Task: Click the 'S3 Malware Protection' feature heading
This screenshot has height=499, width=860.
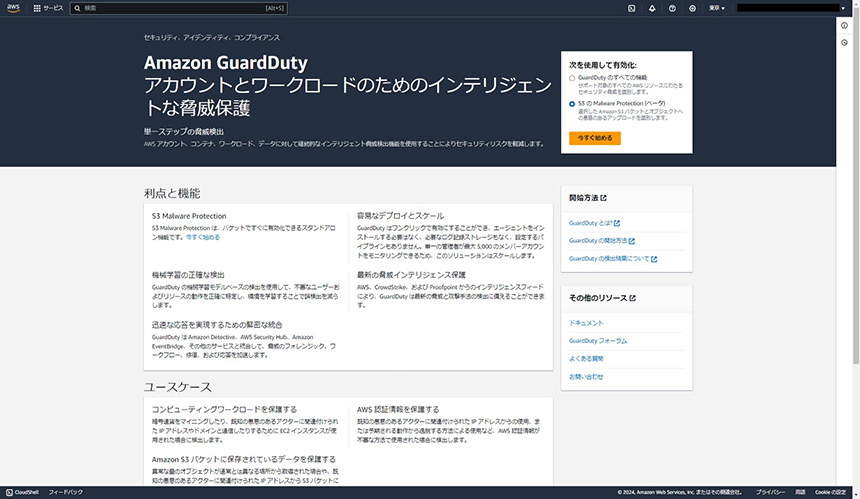Action: [189, 216]
